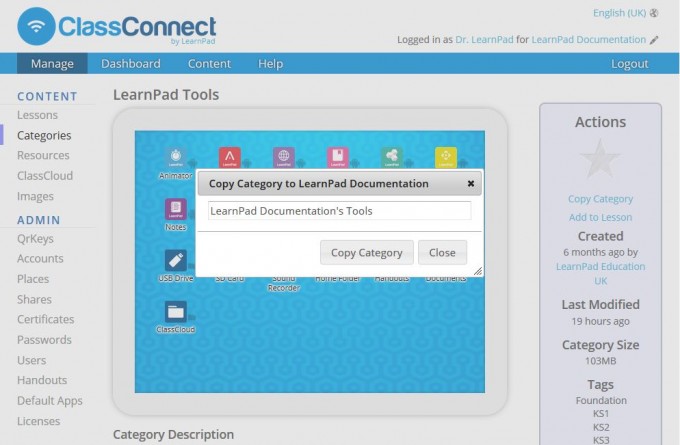This screenshot has height=445, width=680.
Task: Open Licenses admin page
Action: pos(38,421)
